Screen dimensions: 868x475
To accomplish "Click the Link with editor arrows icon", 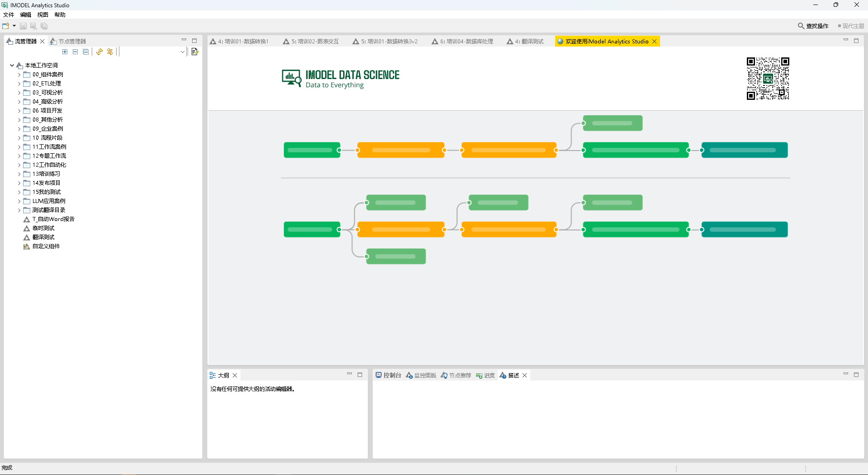I will click(x=110, y=52).
